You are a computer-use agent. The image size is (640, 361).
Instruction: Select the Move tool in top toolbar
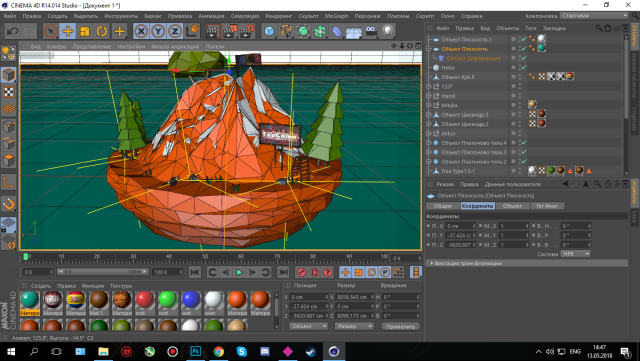[67, 31]
